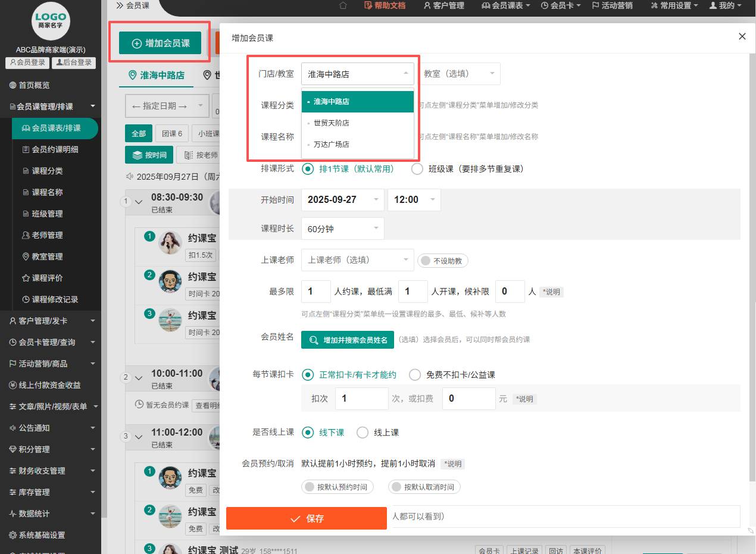756x554 pixels.
Task: Open 帮助文档 in top menu
Action: click(x=385, y=5)
